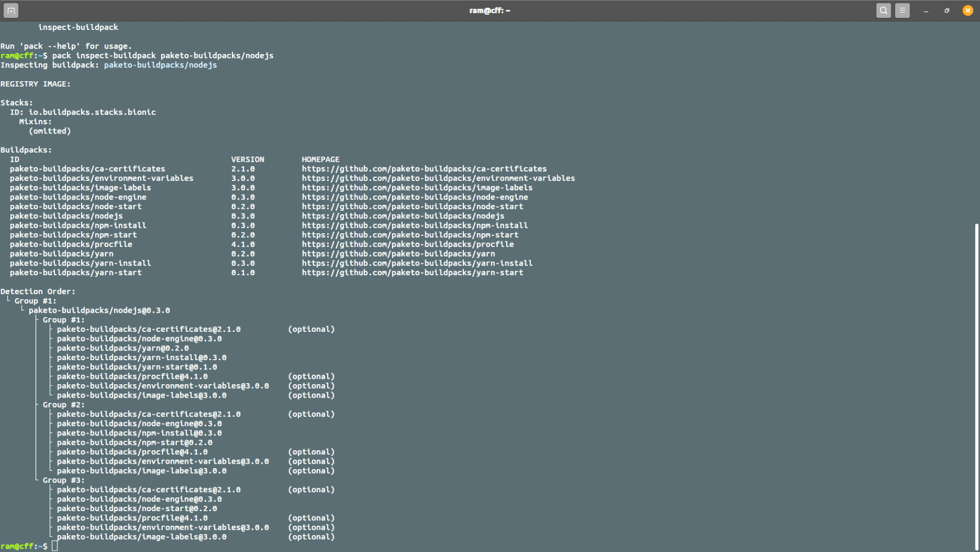This screenshot has width=980, height=552.
Task: Open the image-labels GitHub homepage link
Action: pyautogui.click(x=417, y=187)
